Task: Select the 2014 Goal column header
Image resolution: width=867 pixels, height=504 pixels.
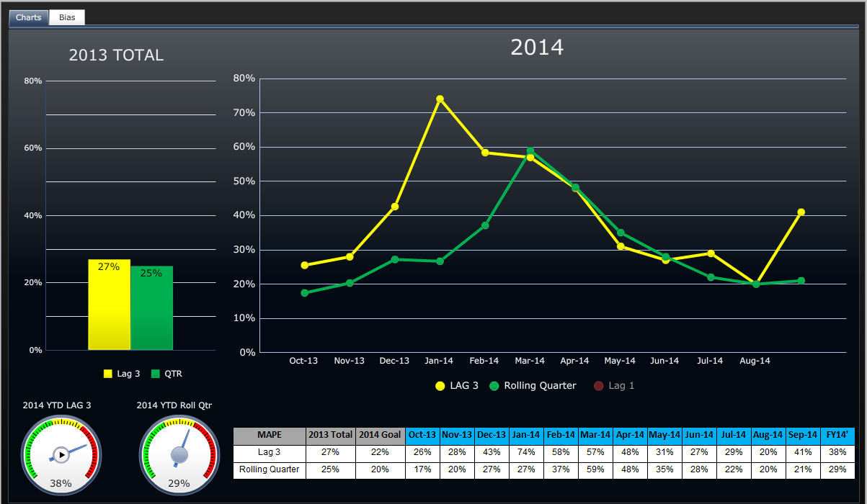Action: point(381,435)
